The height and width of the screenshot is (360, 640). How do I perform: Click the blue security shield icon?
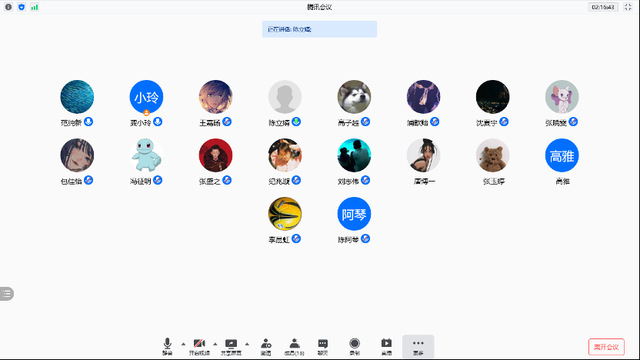(22, 7)
